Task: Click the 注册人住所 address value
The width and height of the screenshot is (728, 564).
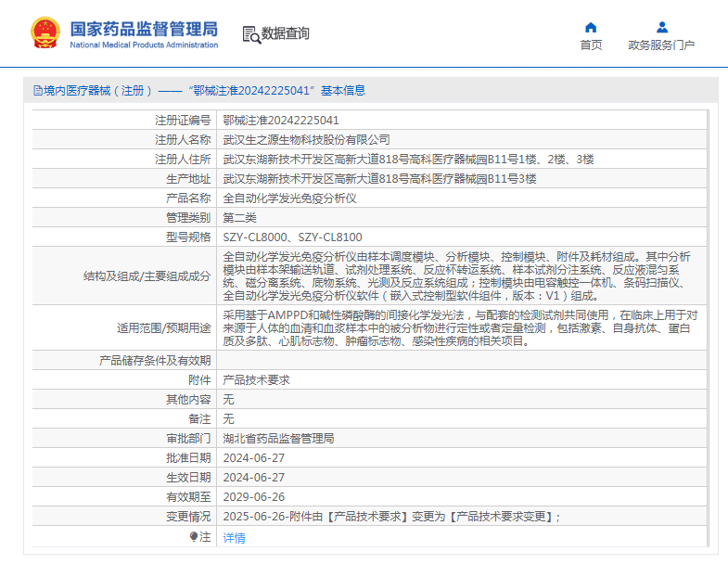Action: coord(409,160)
